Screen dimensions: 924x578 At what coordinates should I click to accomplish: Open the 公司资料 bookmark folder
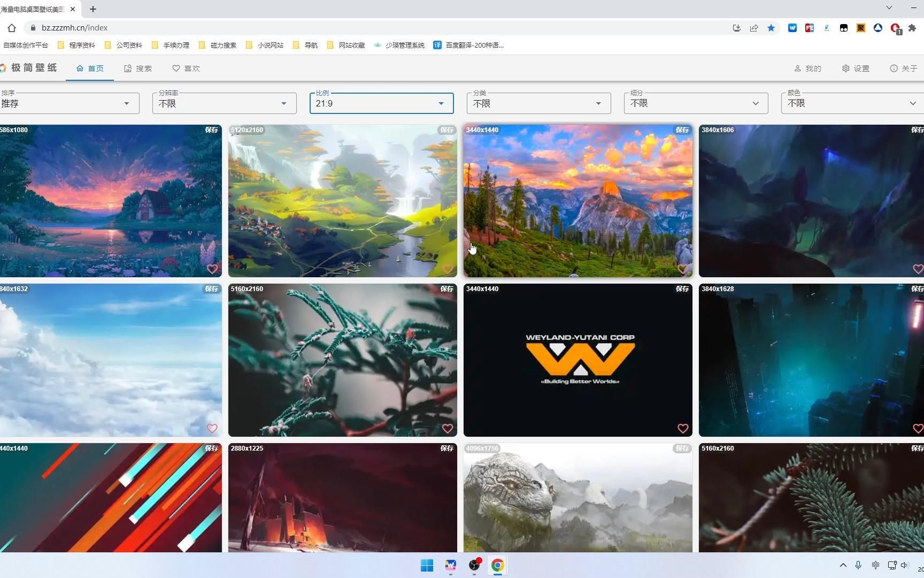124,45
